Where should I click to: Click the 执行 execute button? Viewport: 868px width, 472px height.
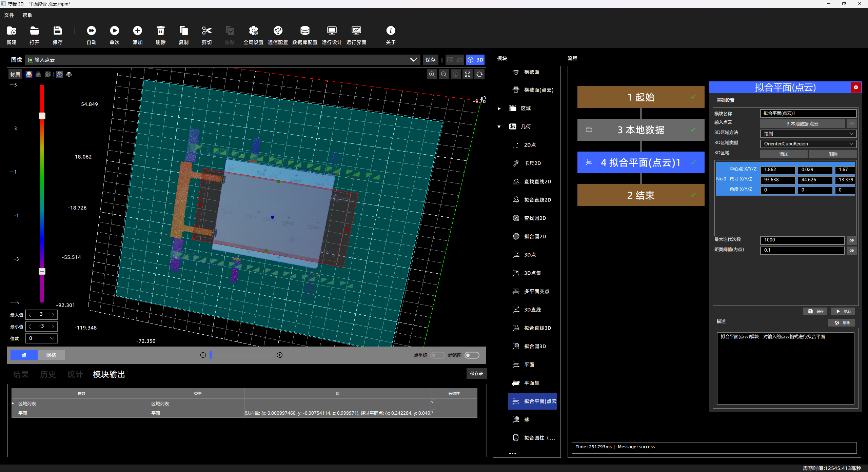coord(843,311)
